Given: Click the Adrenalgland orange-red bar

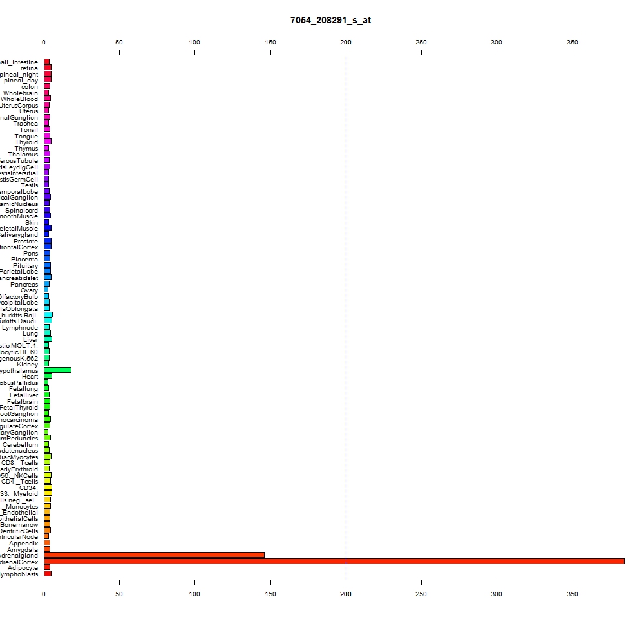Looking at the screenshot, I should (x=154, y=555).
